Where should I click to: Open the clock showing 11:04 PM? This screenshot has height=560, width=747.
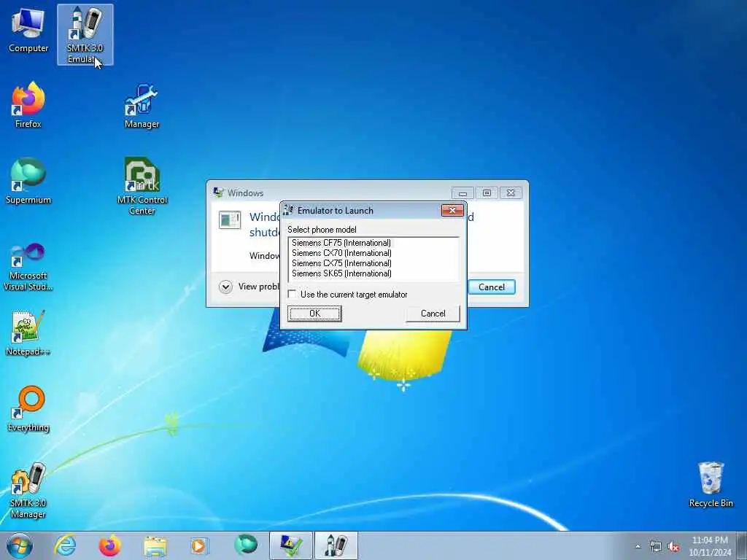710,545
